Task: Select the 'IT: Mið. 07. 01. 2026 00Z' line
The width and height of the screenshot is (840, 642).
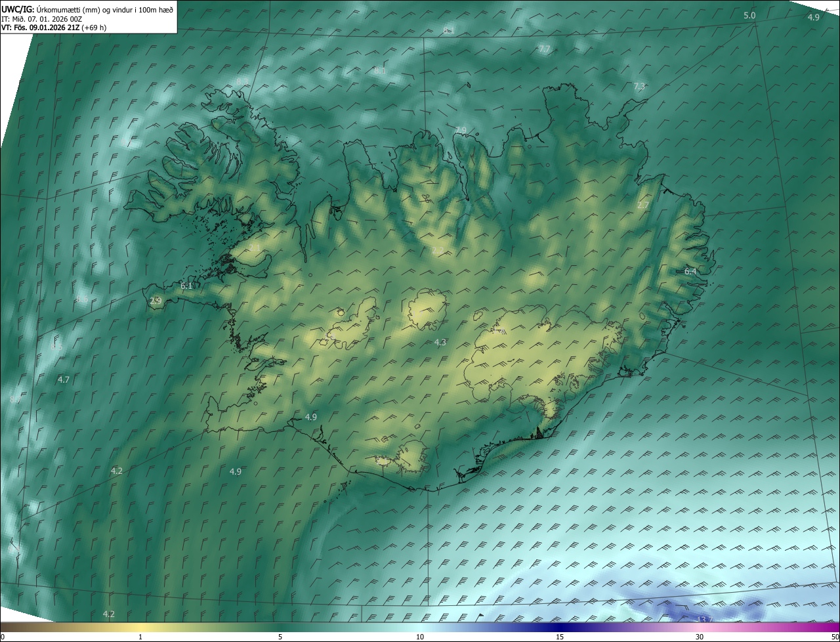Action: pos(42,18)
